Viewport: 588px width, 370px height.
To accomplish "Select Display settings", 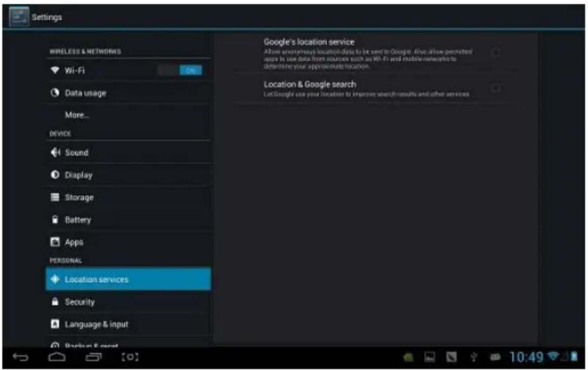I will 128,175.
